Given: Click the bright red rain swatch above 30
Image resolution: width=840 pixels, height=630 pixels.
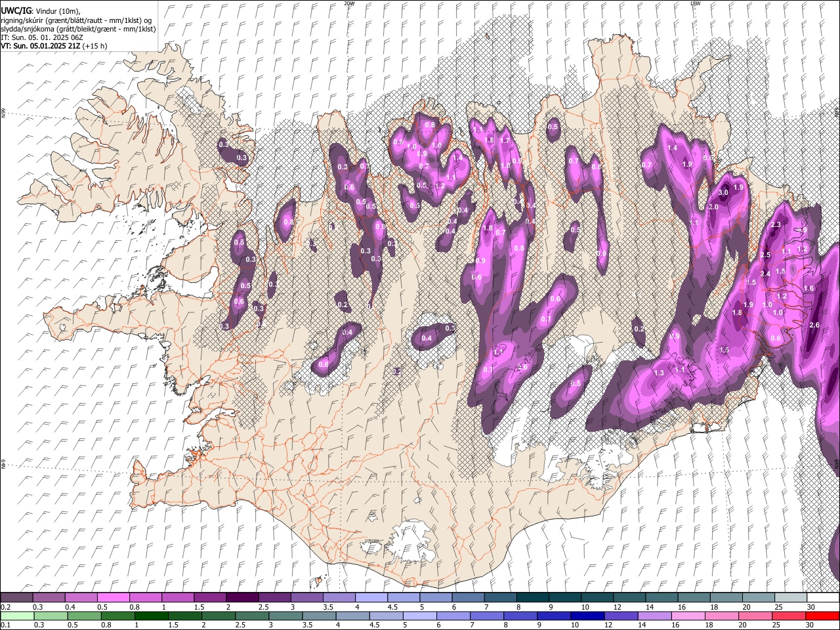Looking at the screenshot, I should coord(822,616).
